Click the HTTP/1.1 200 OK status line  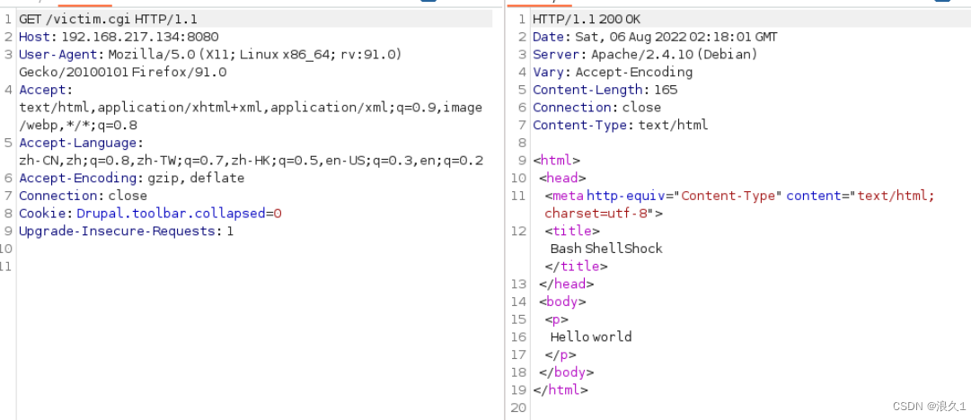tap(587, 20)
